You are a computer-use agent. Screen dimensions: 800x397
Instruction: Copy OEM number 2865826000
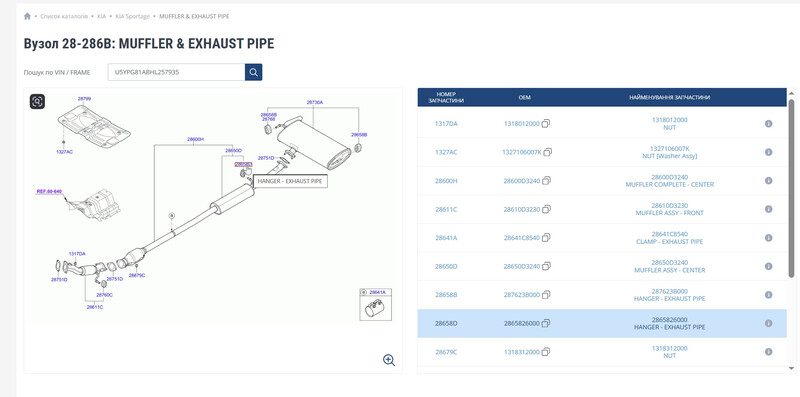click(546, 324)
